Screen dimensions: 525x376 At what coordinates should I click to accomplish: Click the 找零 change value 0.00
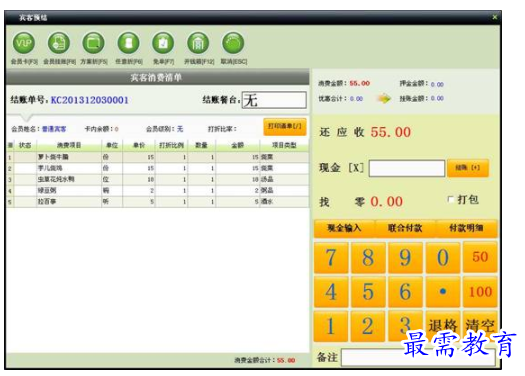387,202
